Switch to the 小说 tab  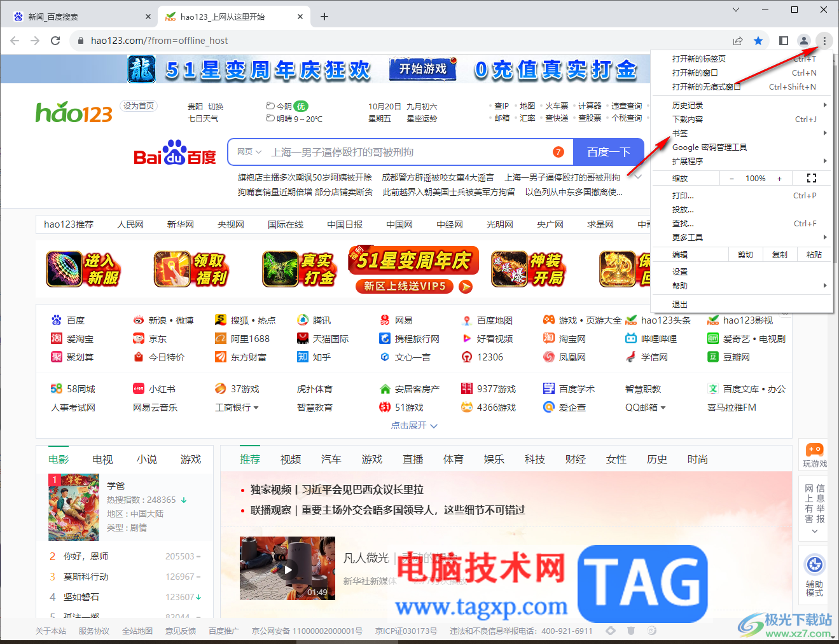[x=147, y=459]
